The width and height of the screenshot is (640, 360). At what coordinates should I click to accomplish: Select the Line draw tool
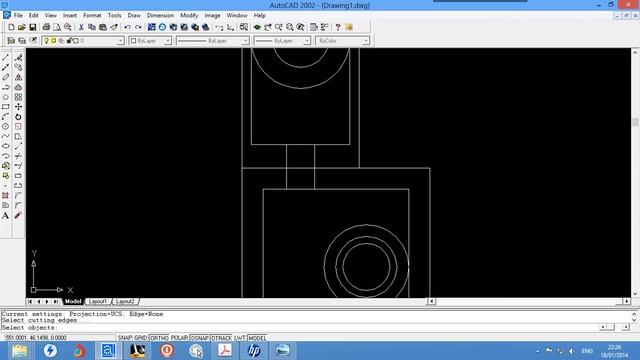pos(6,58)
